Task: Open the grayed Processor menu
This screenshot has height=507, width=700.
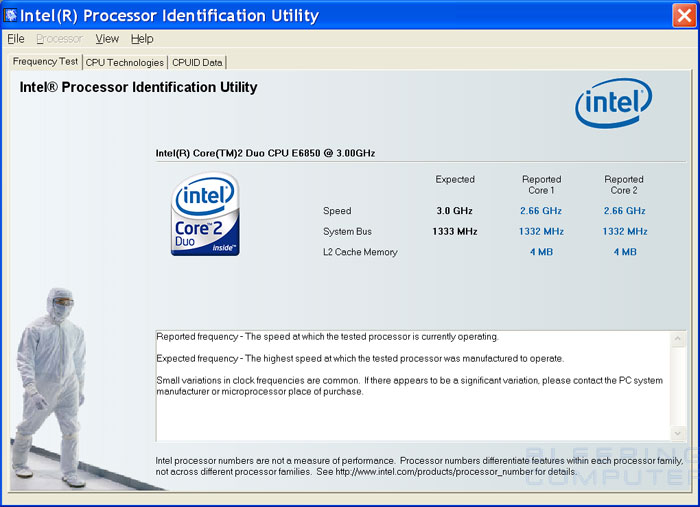Action: pyautogui.click(x=59, y=39)
